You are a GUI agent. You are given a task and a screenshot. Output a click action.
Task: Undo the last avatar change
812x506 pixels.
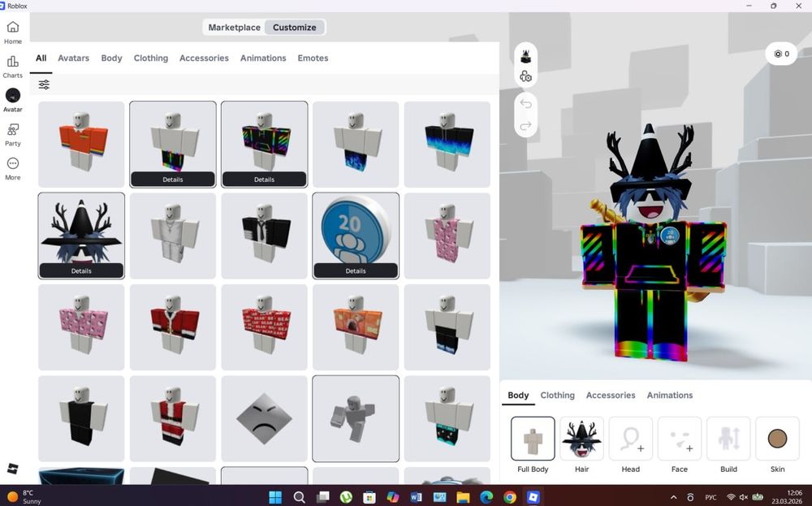pyautogui.click(x=525, y=104)
